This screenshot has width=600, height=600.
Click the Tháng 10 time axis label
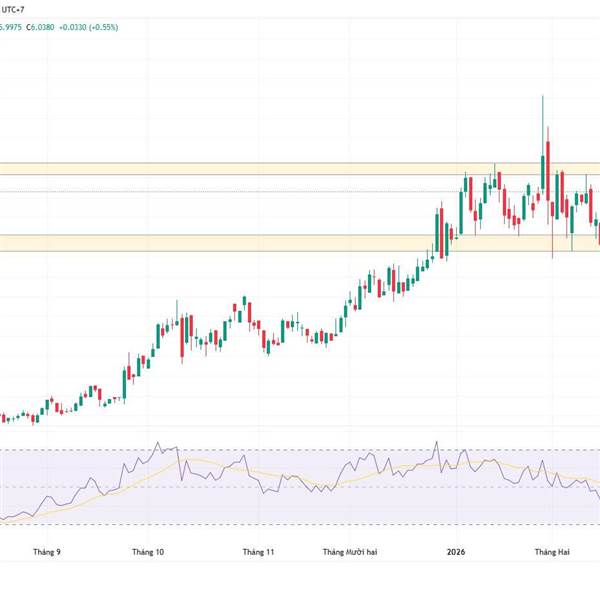(148, 552)
